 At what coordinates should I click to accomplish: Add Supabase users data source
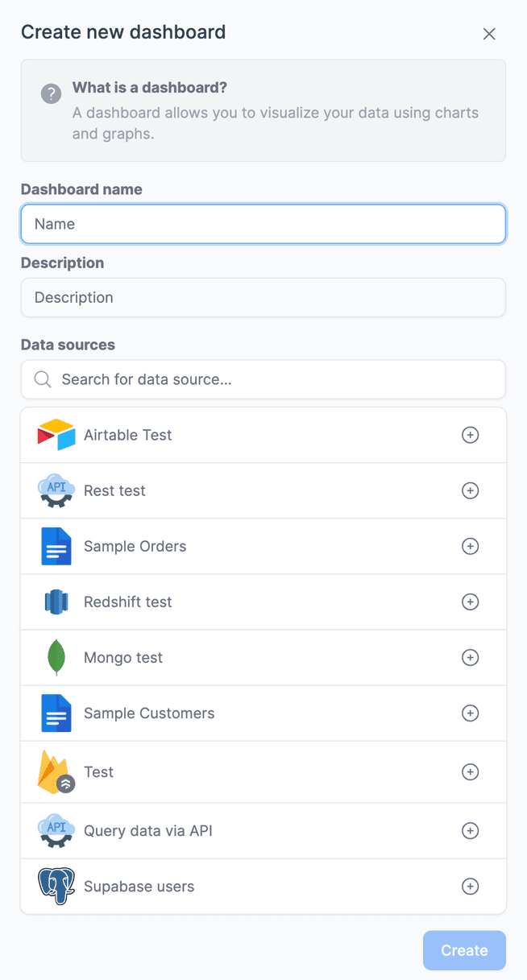470,886
